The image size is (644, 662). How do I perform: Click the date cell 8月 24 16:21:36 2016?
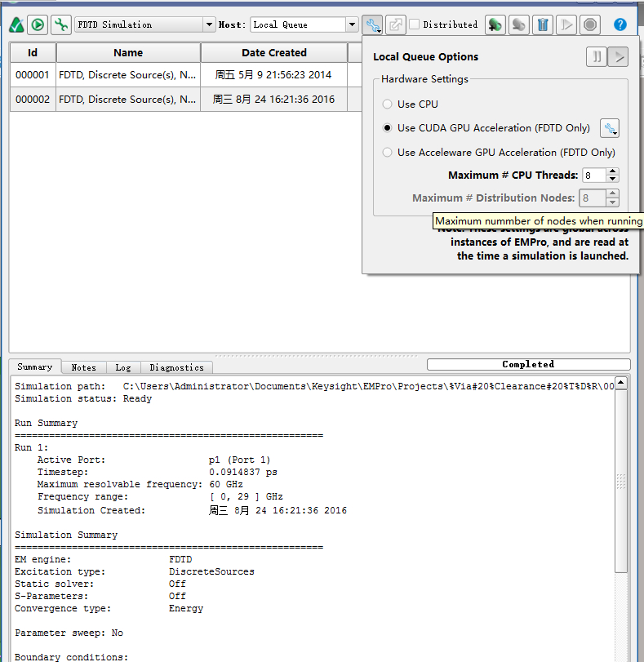pyautogui.click(x=273, y=100)
